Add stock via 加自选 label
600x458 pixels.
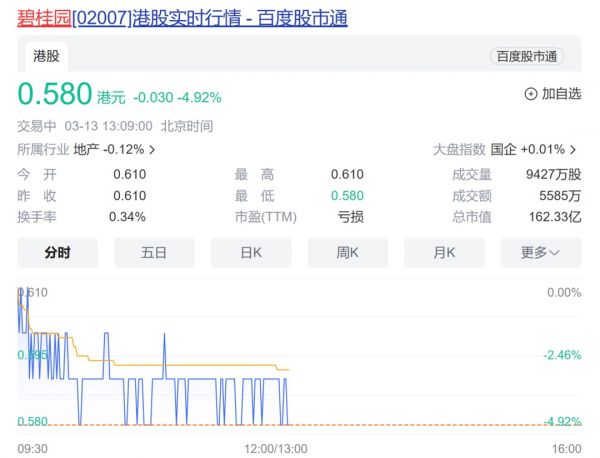pos(561,94)
